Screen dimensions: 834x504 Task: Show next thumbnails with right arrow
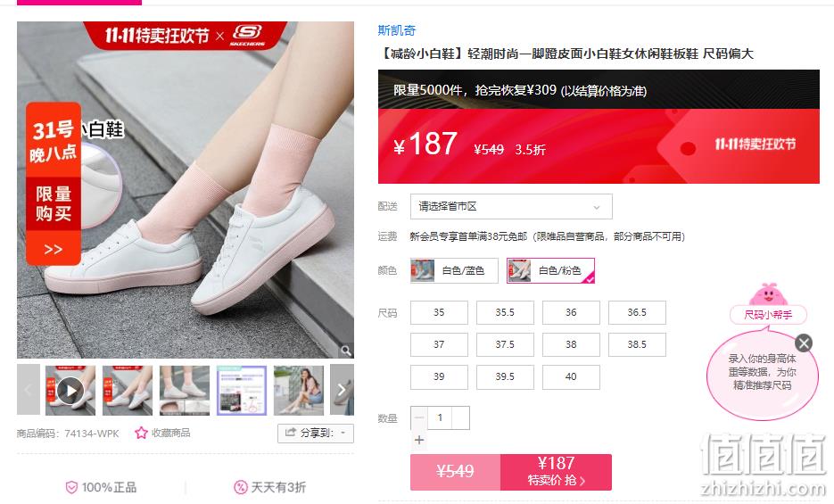[342, 390]
